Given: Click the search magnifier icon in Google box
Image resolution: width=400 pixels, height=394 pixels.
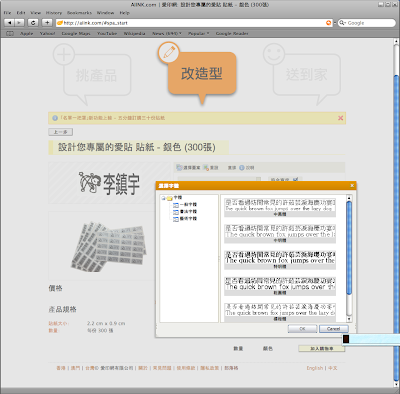Looking at the screenshot, I should tap(342, 23).
